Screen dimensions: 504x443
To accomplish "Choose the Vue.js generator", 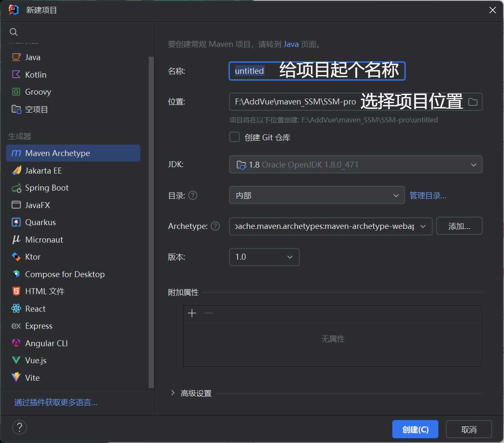I will (x=36, y=360).
